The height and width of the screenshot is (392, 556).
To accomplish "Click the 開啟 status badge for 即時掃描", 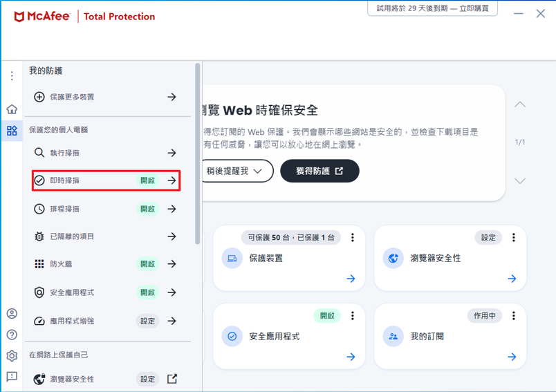I will pos(147,180).
